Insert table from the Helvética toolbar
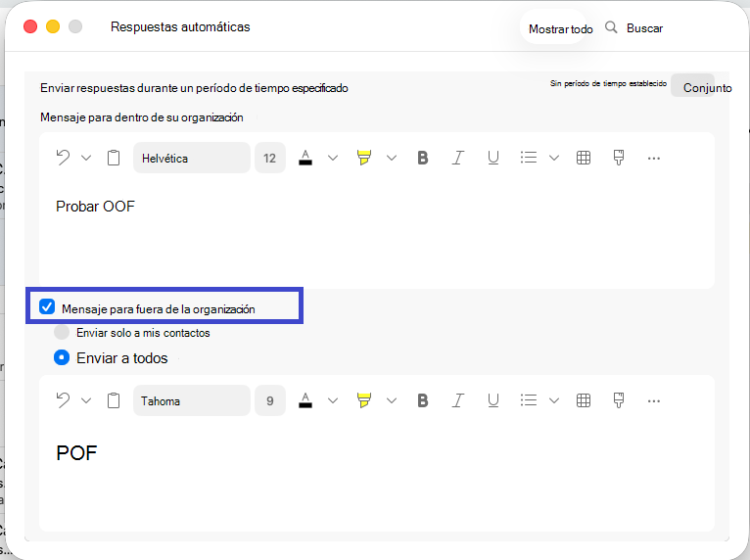Image resolution: width=750 pixels, height=560 pixels. (584, 158)
